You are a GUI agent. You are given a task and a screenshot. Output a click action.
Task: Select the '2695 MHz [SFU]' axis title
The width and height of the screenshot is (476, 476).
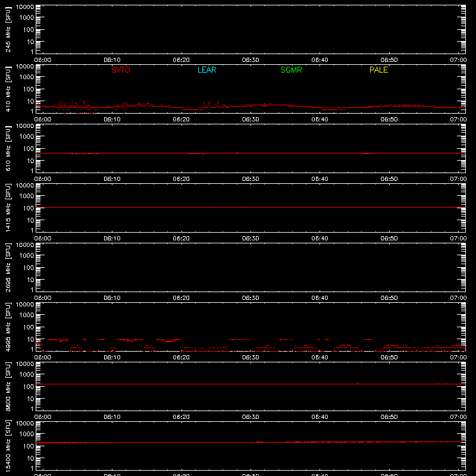[x=8, y=267]
